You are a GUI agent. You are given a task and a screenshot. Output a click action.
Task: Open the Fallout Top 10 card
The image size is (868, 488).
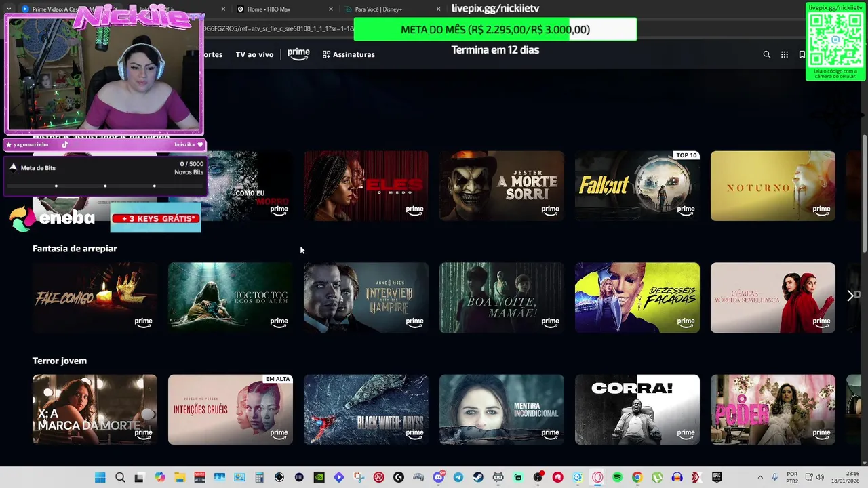(637, 186)
